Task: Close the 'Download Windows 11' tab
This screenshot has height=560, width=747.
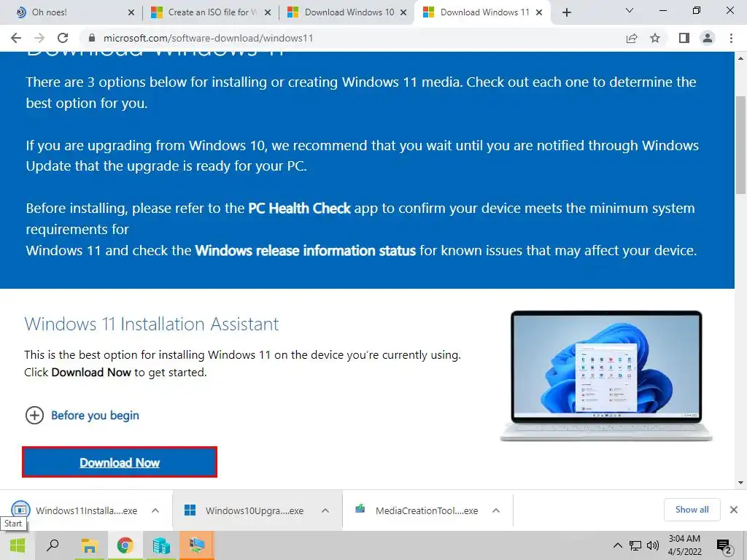Action: [539, 12]
